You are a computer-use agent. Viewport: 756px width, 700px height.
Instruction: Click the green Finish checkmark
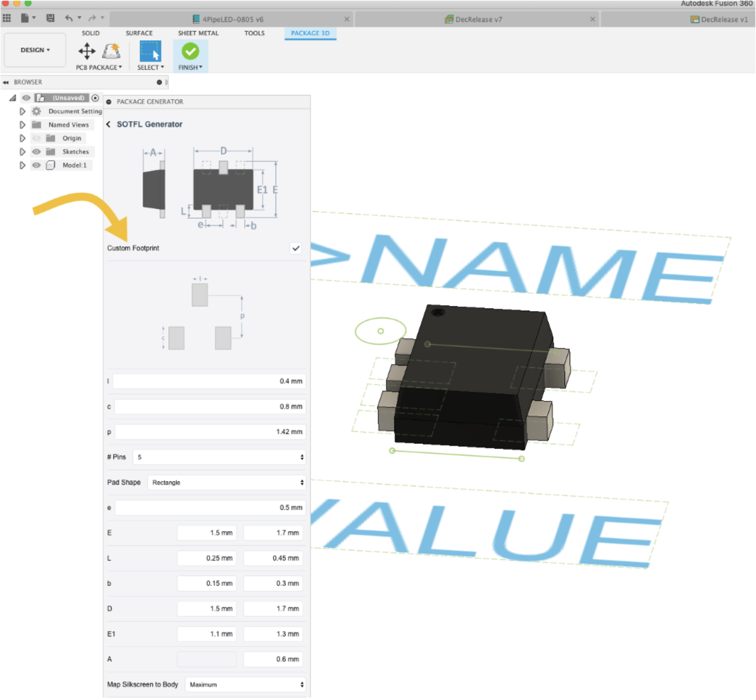[190, 51]
